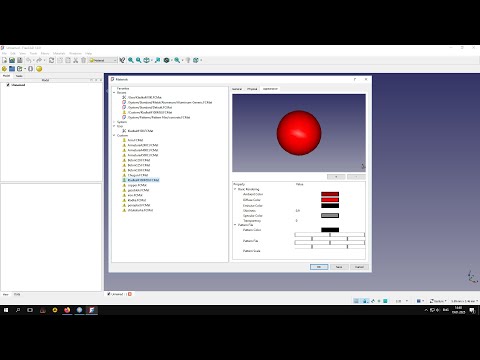Click the yellow gear icon in second toolbar
Viewport: 480px width, 360px height.
4,69
